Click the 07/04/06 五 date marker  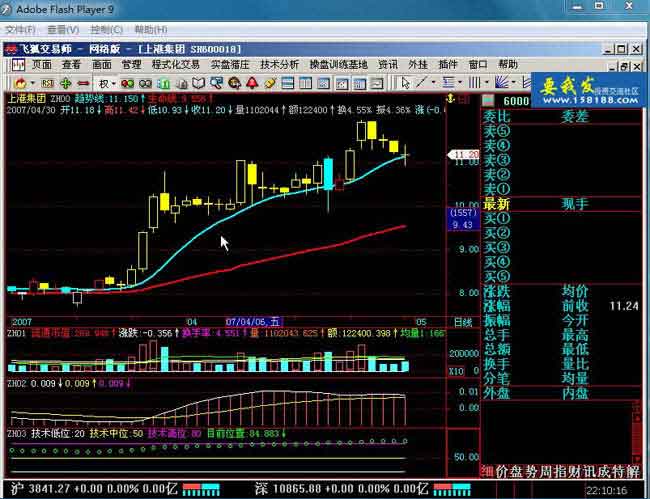pyautogui.click(x=253, y=322)
